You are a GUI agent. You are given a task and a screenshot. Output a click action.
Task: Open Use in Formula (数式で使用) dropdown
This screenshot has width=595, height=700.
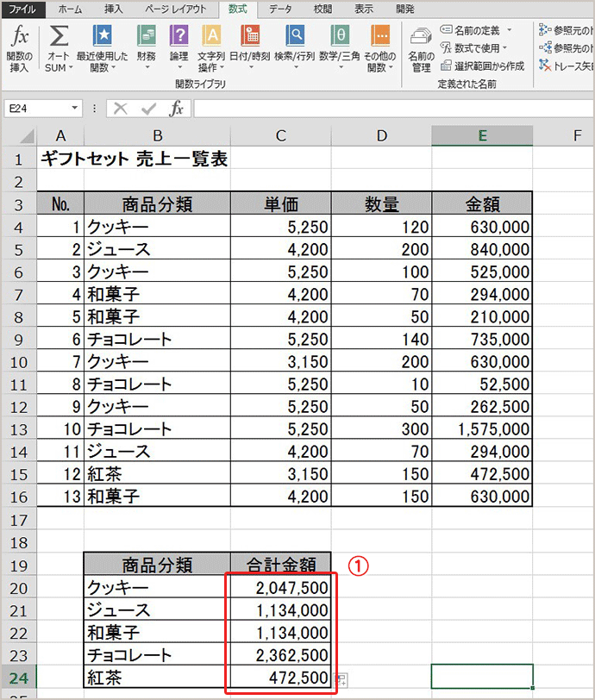pos(473,47)
